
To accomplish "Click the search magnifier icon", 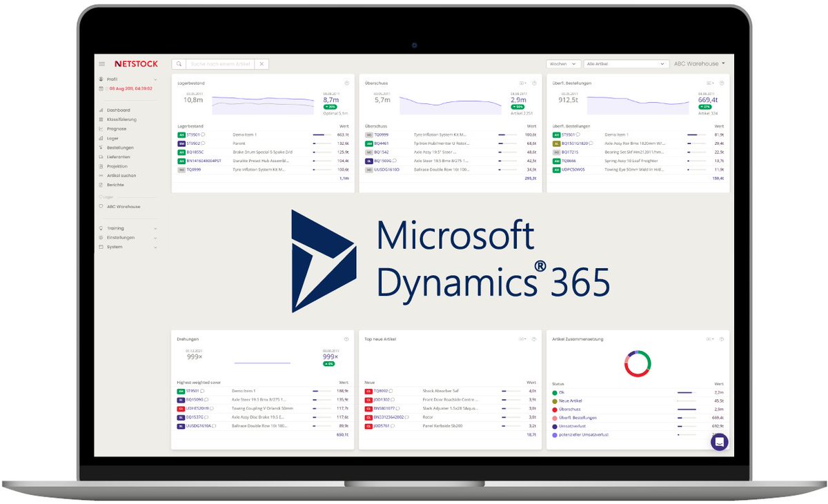I will tap(179, 63).
